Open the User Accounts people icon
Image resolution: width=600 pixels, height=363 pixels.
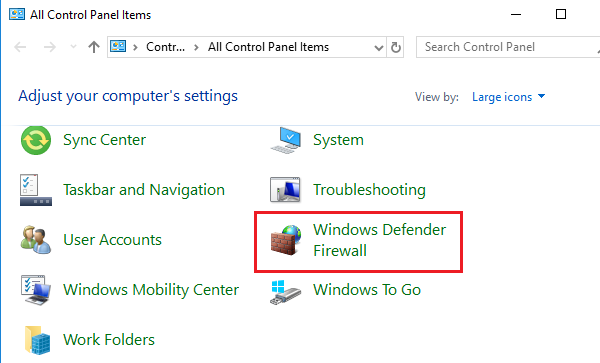tap(36, 240)
